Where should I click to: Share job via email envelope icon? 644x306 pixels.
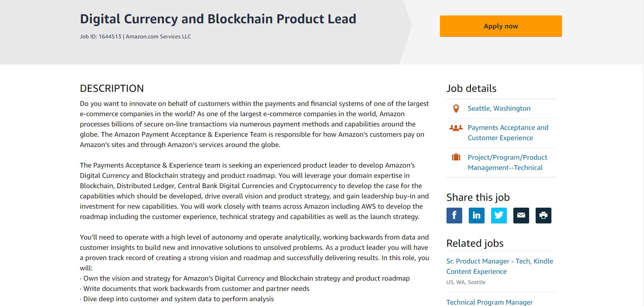521,216
